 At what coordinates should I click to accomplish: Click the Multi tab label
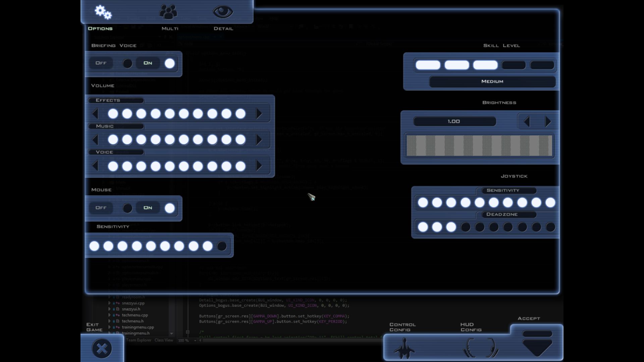pos(170,28)
